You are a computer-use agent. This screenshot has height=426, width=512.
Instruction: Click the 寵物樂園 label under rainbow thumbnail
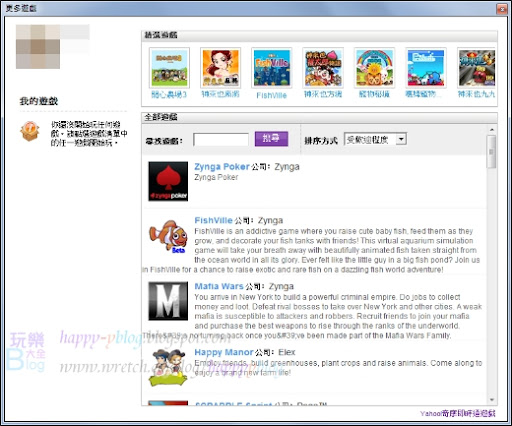[x=374, y=94]
